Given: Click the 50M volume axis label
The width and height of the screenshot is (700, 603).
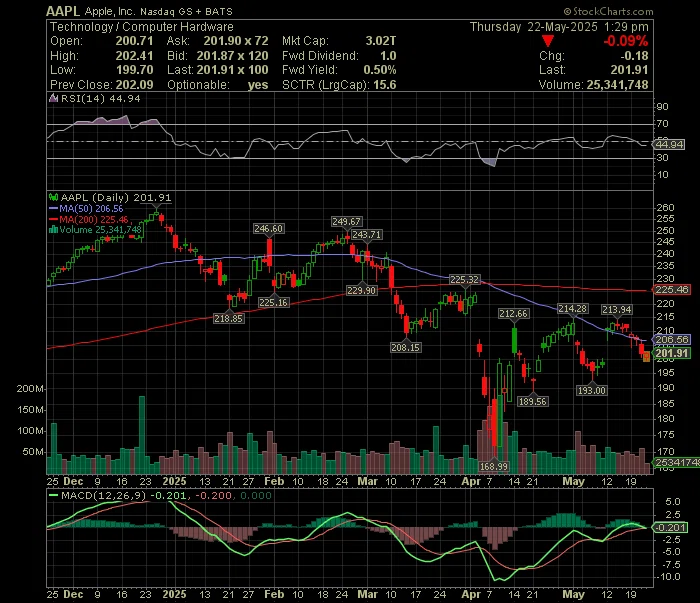Looking at the screenshot, I should click(33, 452).
